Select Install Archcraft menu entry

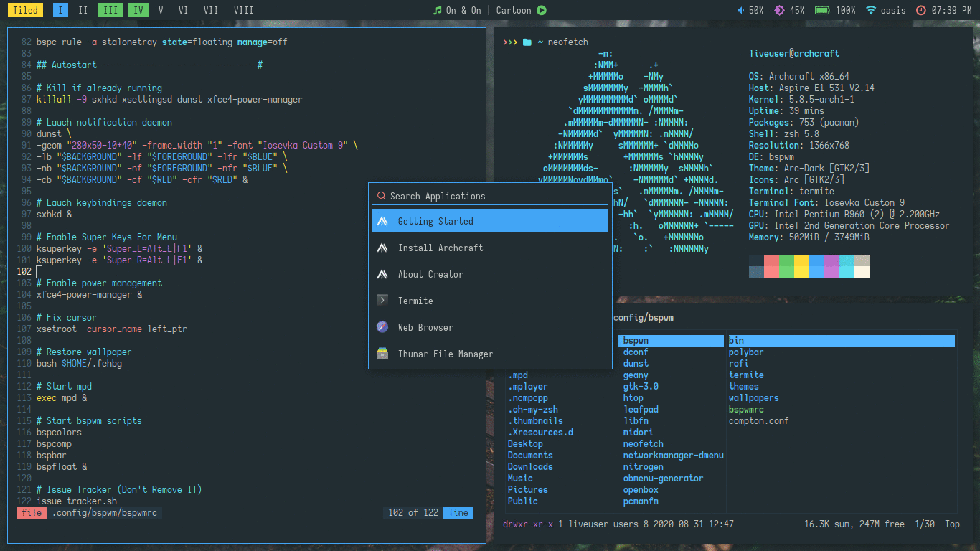coord(490,248)
